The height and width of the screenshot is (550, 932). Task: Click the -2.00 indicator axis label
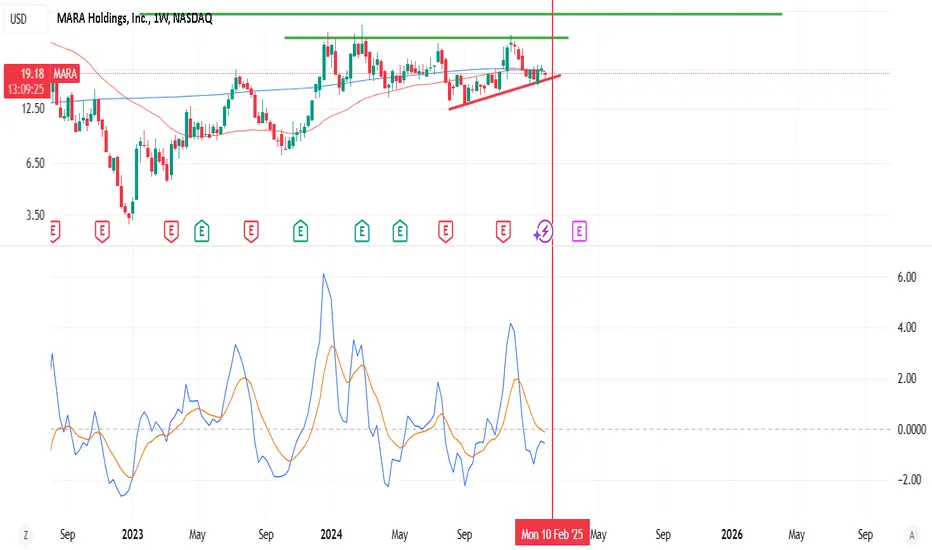(x=908, y=479)
